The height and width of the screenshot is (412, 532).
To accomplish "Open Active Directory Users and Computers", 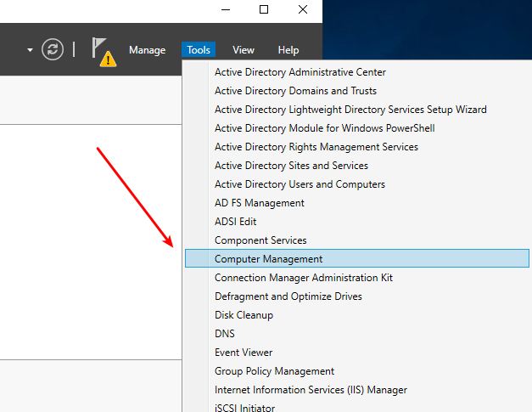I will coord(300,184).
